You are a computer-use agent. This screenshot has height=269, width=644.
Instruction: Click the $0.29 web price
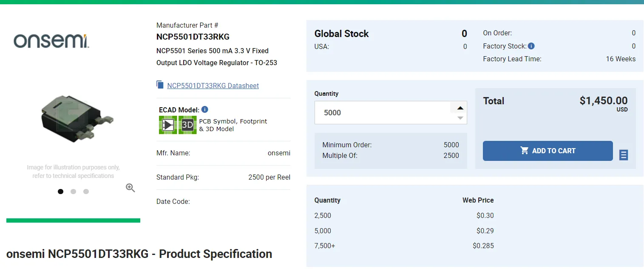coord(485,231)
